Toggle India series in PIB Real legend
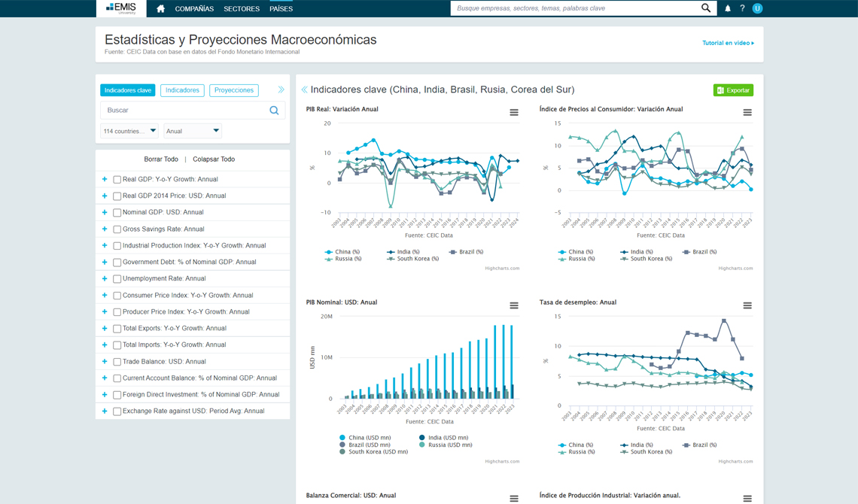The height and width of the screenshot is (504, 858). (403, 252)
